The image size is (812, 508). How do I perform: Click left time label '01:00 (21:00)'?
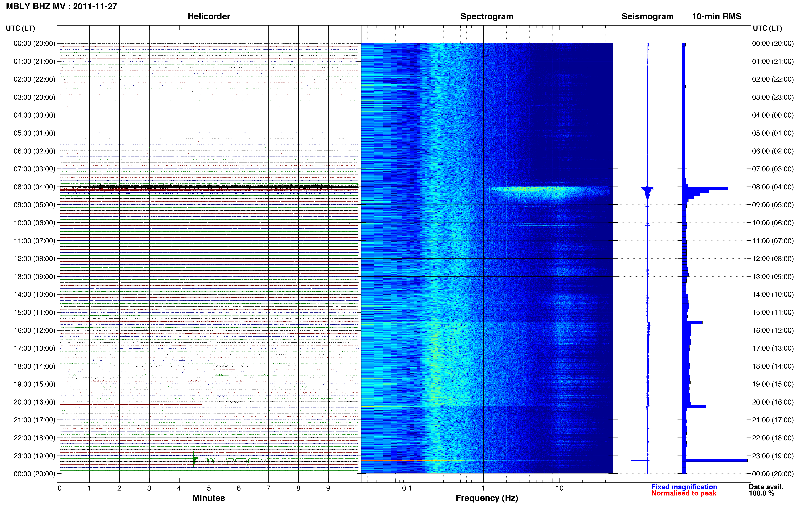(34, 62)
